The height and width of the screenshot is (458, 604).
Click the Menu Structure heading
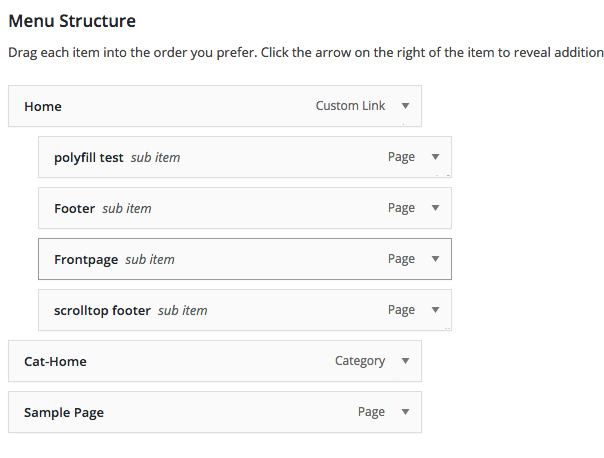point(72,20)
